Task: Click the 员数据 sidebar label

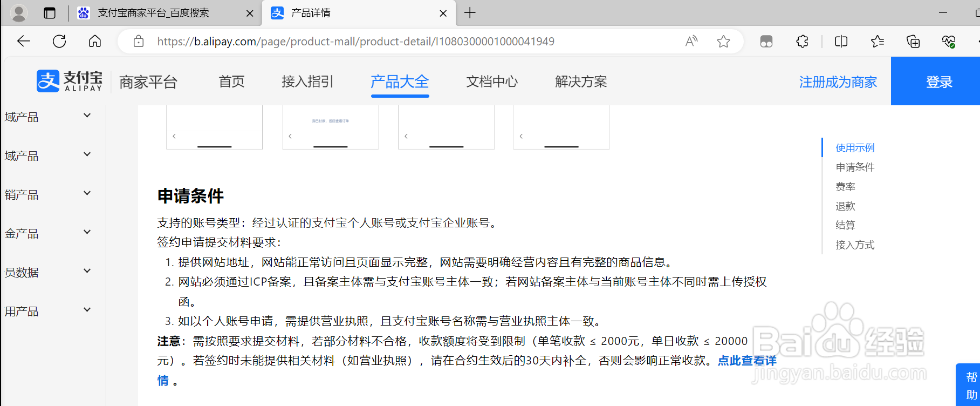Action: [x=22, y=272]
